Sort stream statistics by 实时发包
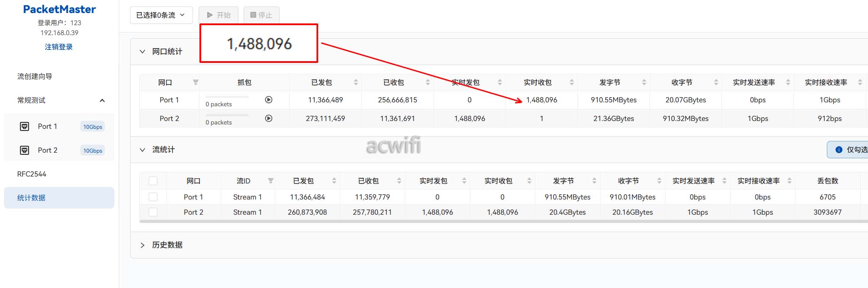This screenshot has width=868, height=288. pos(464,181)
